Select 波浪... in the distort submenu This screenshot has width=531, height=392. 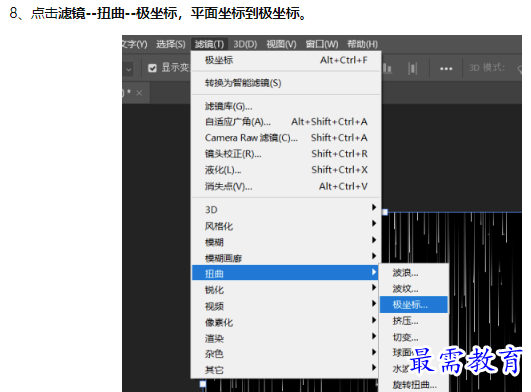click(x=414, y=273)
